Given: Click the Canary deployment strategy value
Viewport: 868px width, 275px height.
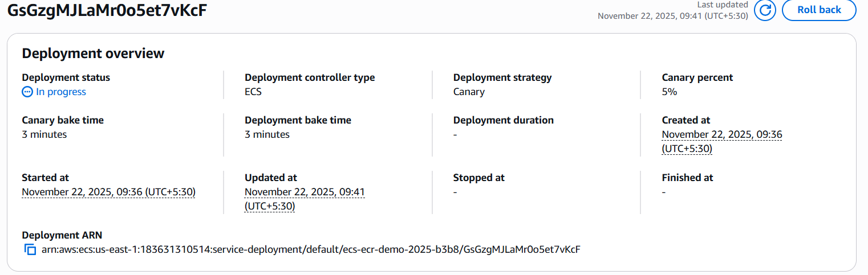Looking at the screenshot, I should coord(469,92).
